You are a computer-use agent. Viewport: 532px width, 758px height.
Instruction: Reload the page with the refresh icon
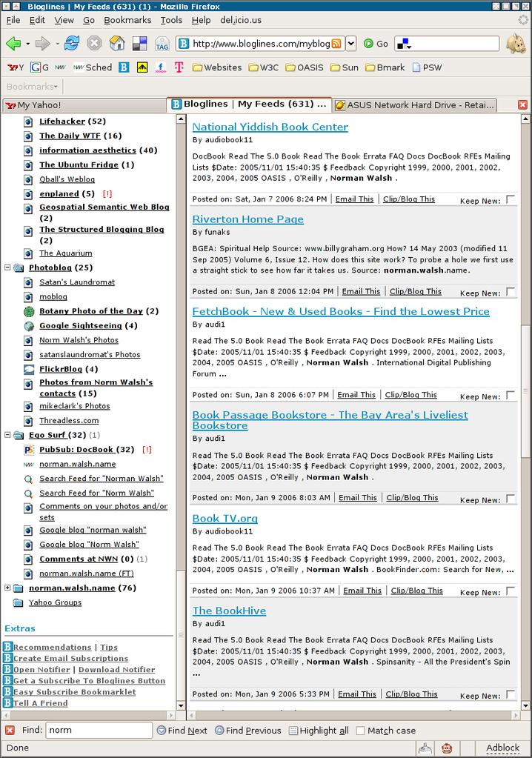tap(72, 44)
